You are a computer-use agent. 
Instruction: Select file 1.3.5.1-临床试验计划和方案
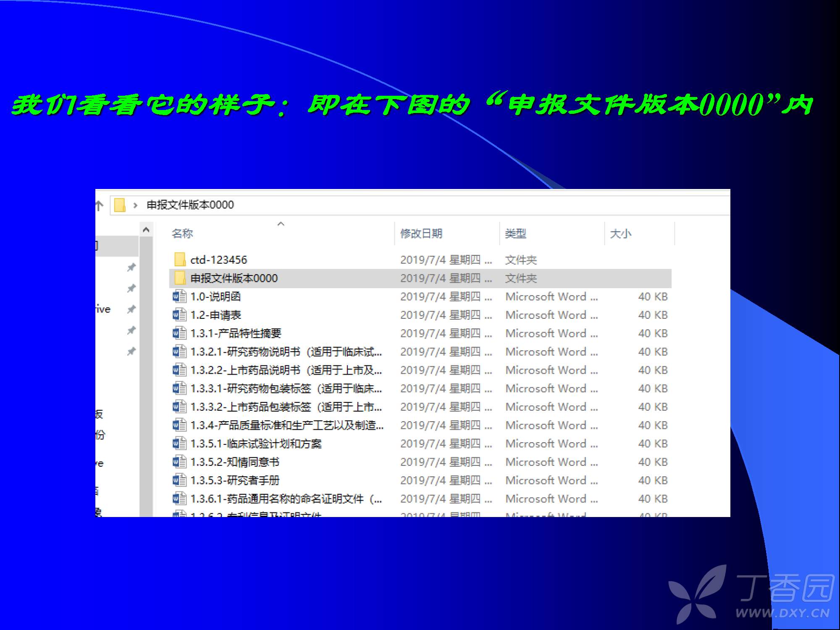click(256, 444)
